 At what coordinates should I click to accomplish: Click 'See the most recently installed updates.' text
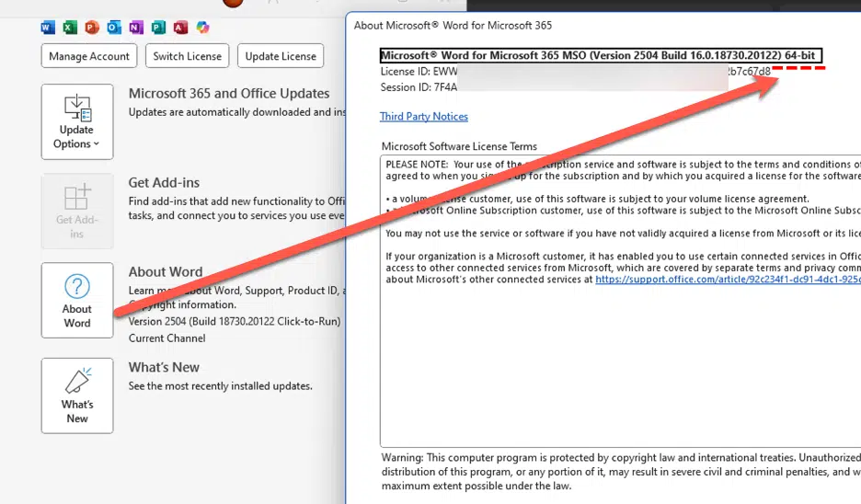click(x=220, y=386)
